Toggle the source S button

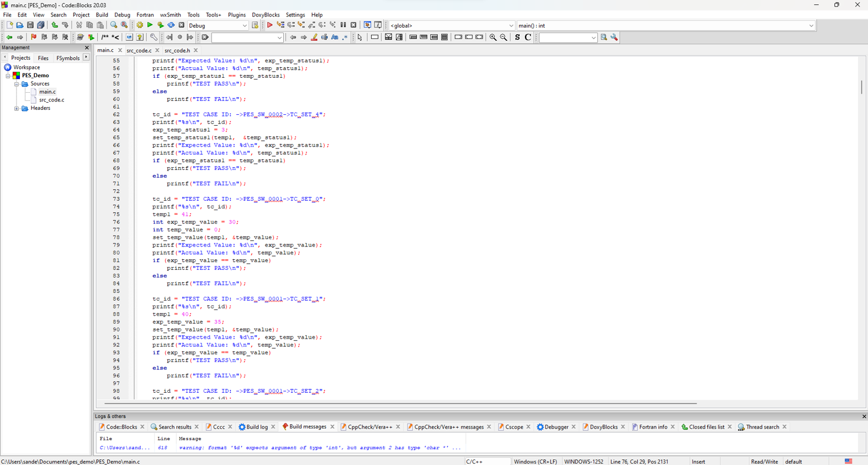[x=517, y=38]
